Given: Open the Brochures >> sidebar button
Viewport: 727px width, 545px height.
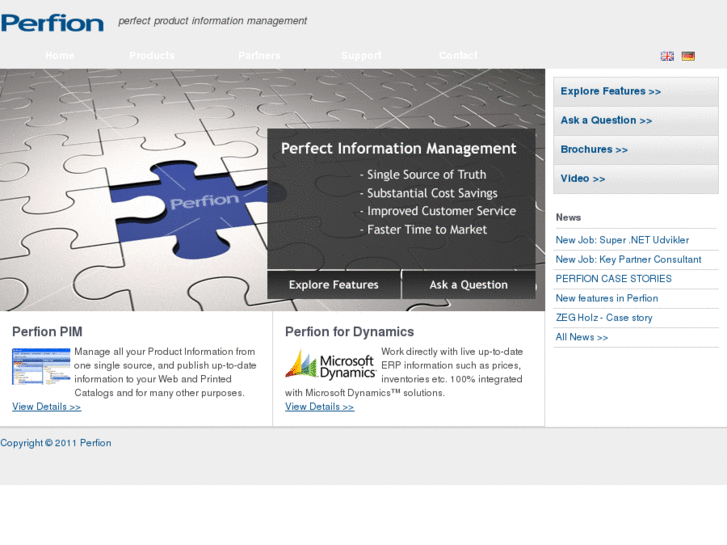Looking at the screenshot, I should click(636, 150).
